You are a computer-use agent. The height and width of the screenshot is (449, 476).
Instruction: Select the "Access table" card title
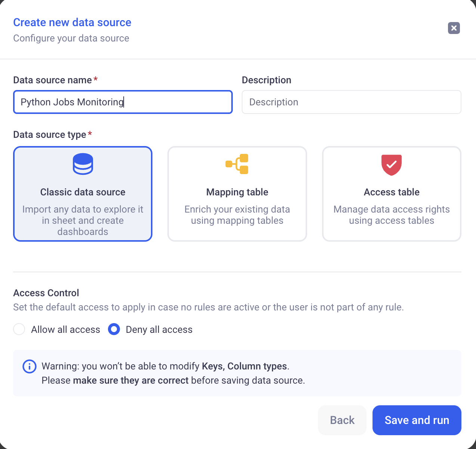(391, 192)
